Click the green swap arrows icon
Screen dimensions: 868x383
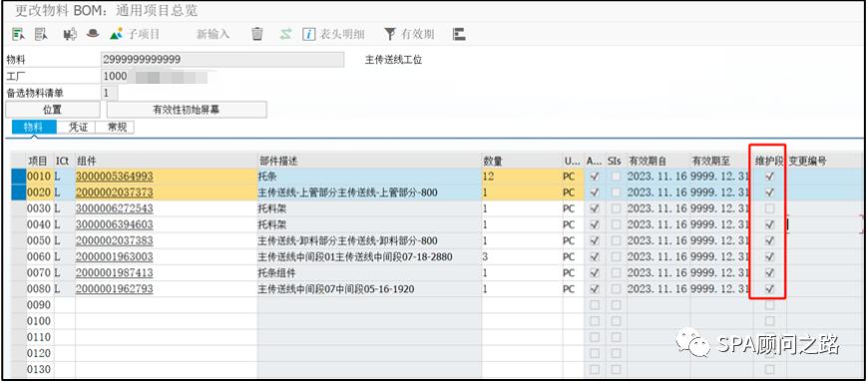pyautogui.click(x=285, y=34)
